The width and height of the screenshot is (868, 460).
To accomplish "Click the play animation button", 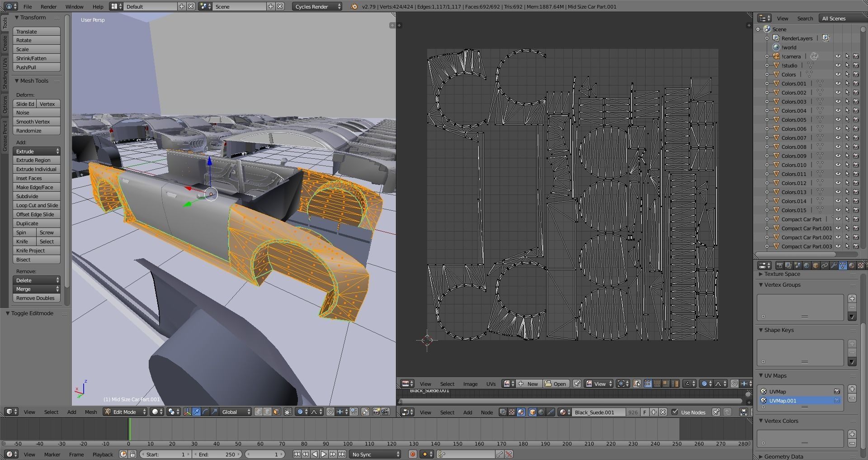I will [x=324, y=454].
